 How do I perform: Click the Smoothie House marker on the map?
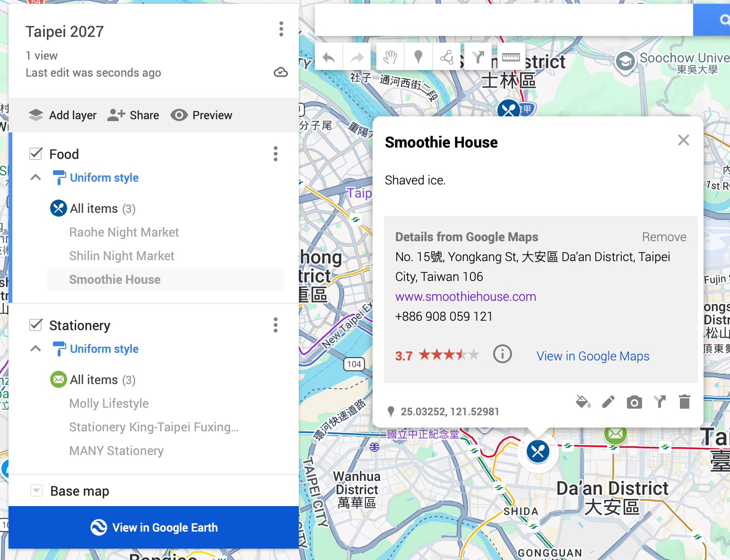538,451
